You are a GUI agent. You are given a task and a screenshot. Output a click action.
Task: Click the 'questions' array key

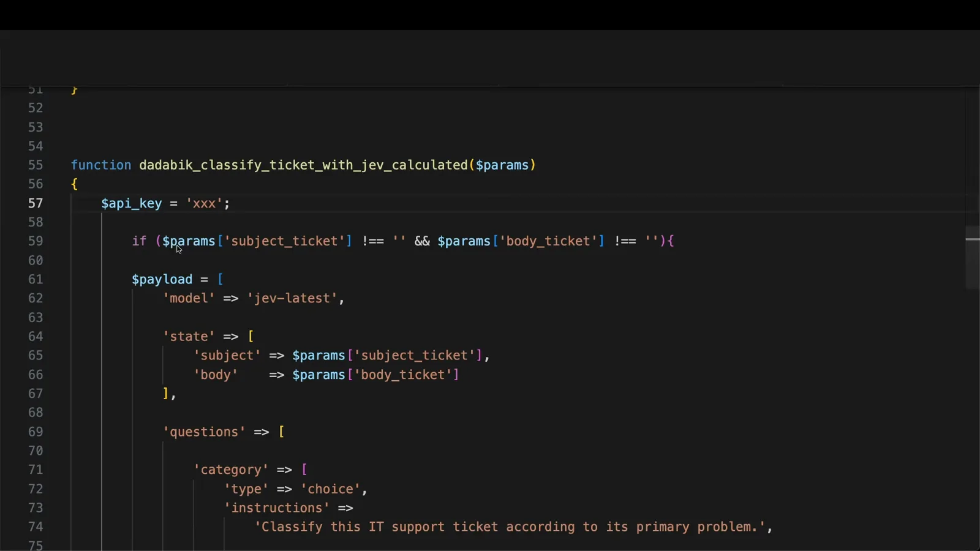click(204, 432)
